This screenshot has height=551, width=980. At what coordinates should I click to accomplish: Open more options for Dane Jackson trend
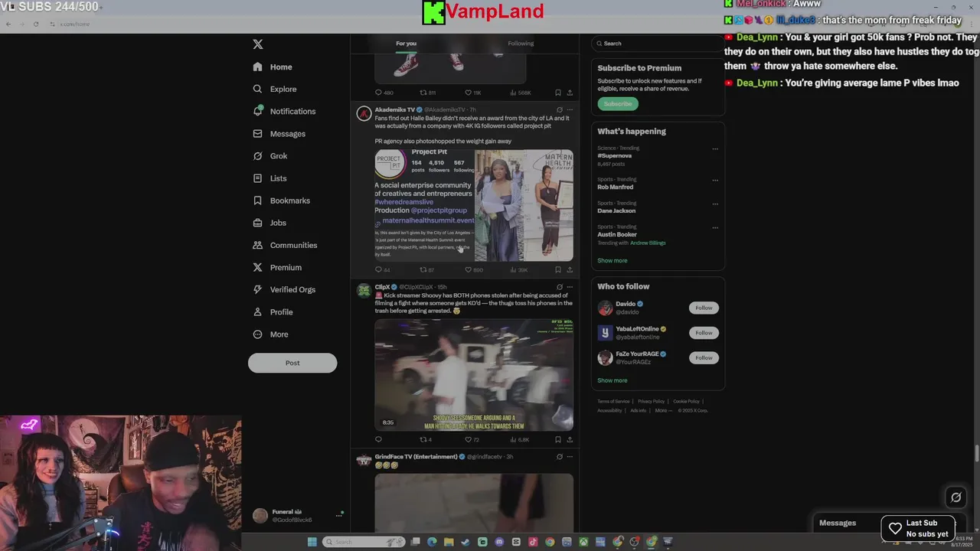coord(715,204)
